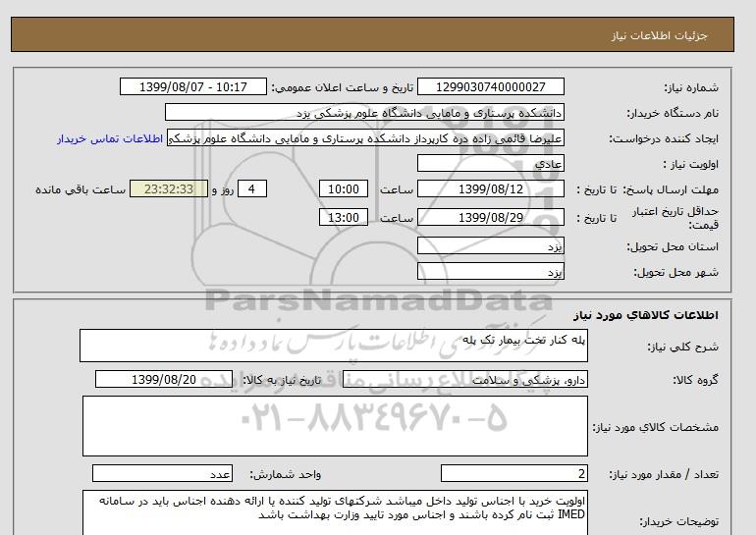Screen dimensions: 756x535
Task: Click the شهر محل تحویل label
Action: (675, 272)
